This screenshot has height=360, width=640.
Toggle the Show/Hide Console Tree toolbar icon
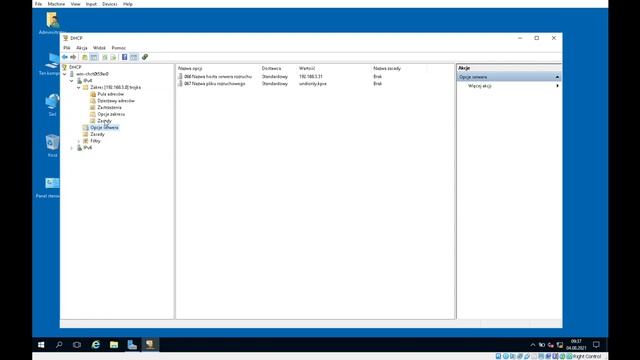pos(94,57)
